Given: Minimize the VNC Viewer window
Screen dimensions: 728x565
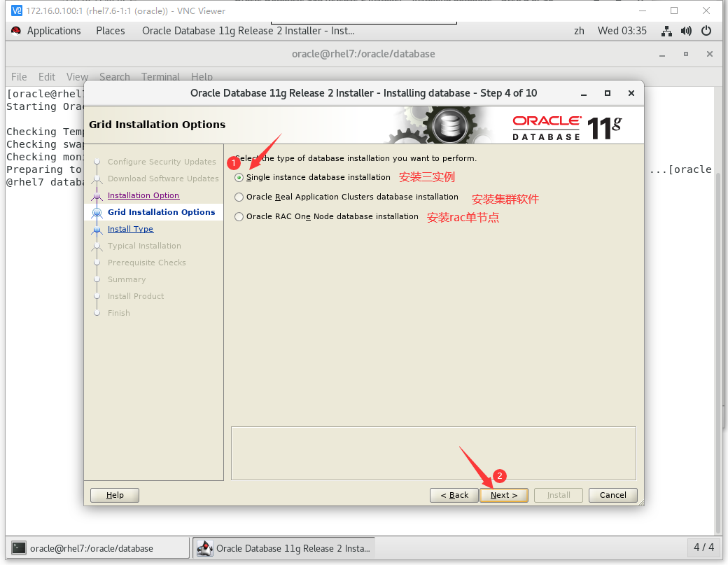Looking at the screenshot, I should (643, 11).
